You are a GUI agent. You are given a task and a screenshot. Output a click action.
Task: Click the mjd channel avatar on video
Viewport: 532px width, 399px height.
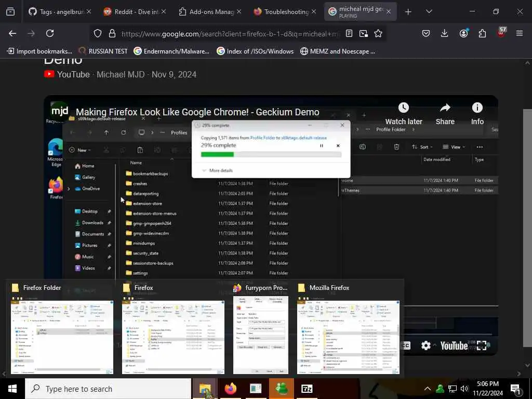point(60,111)
